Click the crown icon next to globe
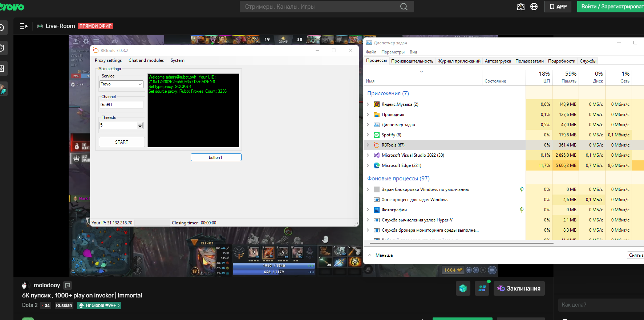 [x=521, y=7]
